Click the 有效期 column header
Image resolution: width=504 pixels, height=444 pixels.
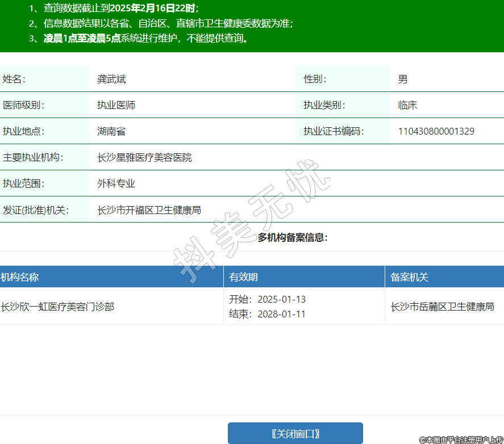click(x=243, y=277)
